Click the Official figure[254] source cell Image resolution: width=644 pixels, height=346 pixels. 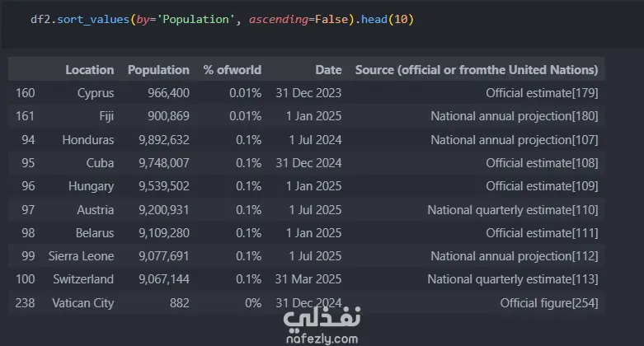click(x=548, y=303)
